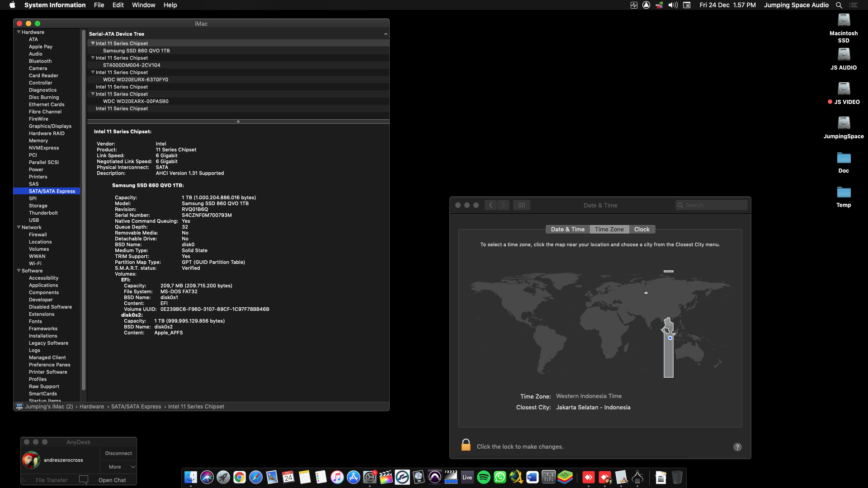The height and width of the screenshot is (488, 868).
Task: Collapse the Network section in sidebar
Action: point(19,227)
